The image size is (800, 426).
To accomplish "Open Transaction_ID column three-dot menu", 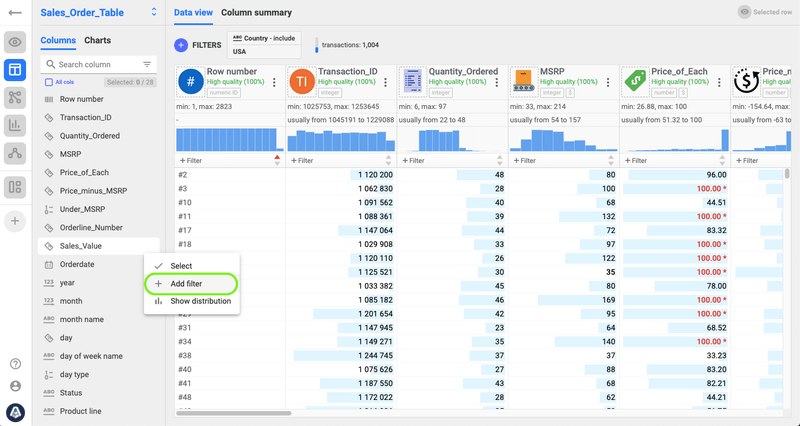I will (x=385, y=82).
